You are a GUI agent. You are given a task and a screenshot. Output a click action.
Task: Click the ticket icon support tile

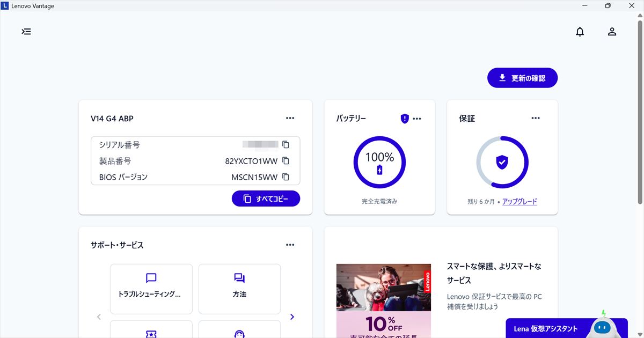[x=151, y=329]
